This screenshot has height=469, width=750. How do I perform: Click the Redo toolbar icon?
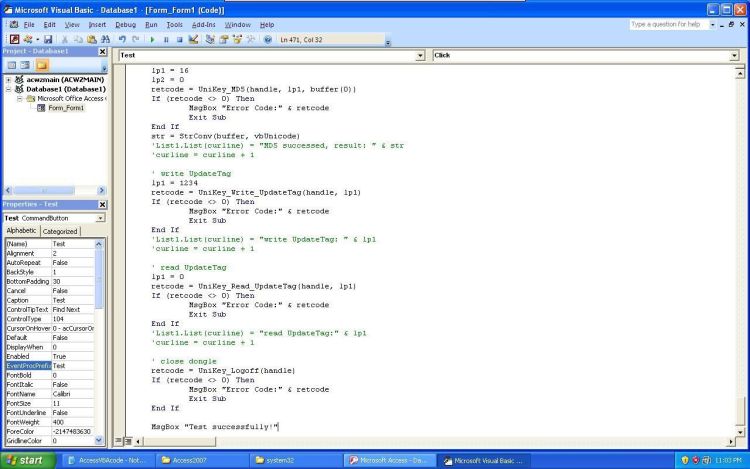pyautogui.click(x=136, y=39)
